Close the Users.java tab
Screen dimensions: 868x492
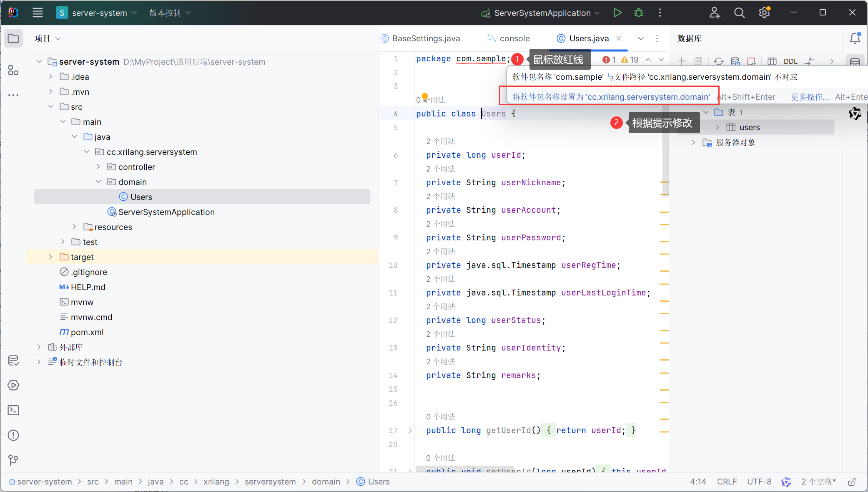pos(619,38)
